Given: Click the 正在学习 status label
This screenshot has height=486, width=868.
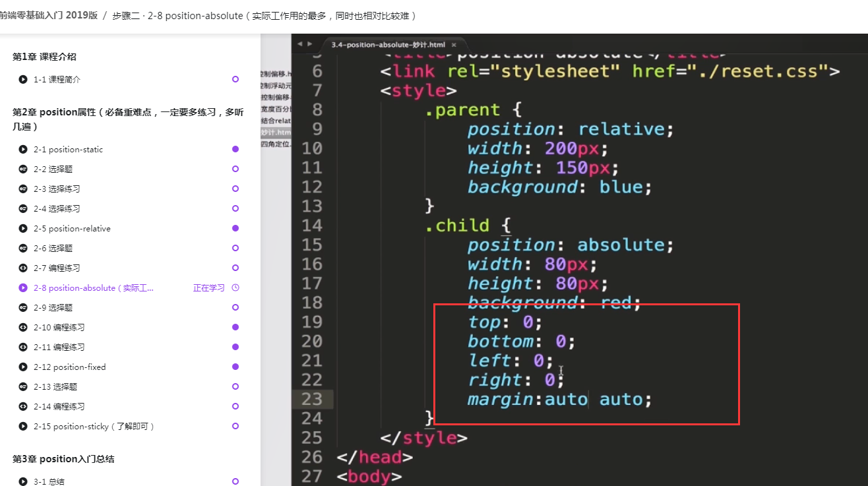Looking at the screenshot, I should click(x=208, y=288).
